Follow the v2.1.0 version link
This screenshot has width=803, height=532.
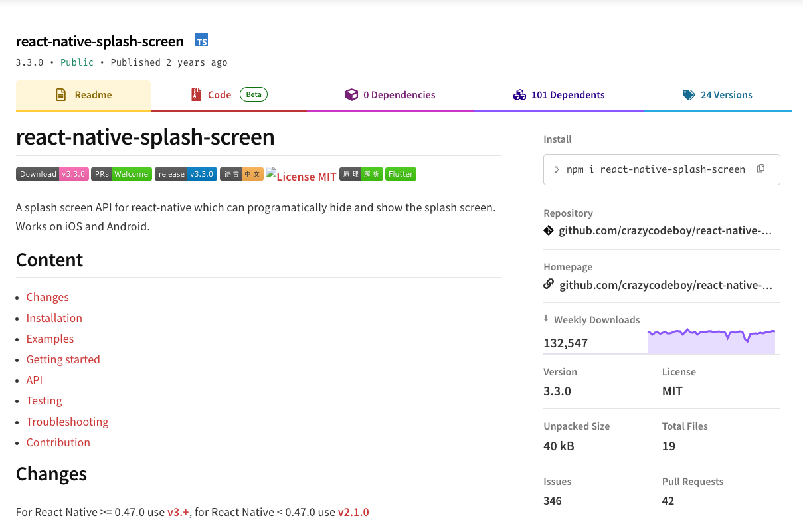click(353, 512)
